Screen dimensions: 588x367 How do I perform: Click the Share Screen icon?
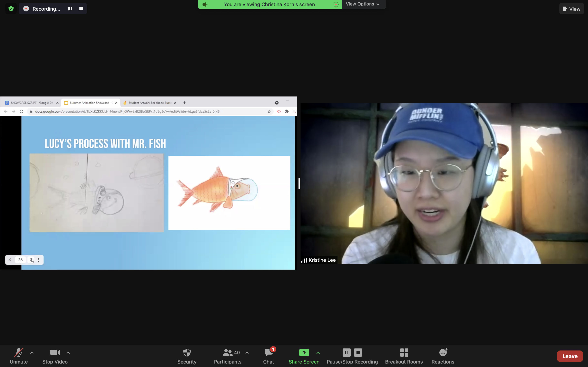[304, 353]
